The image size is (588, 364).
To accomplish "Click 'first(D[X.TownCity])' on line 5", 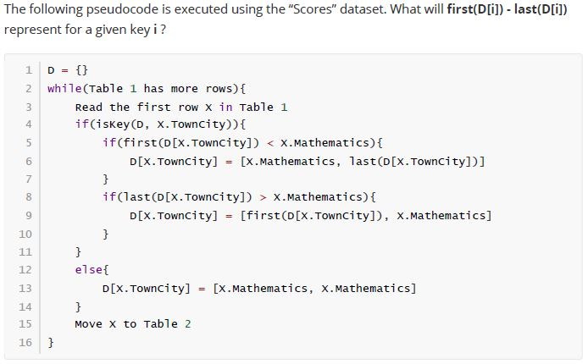I will click(x=191, y=143).
